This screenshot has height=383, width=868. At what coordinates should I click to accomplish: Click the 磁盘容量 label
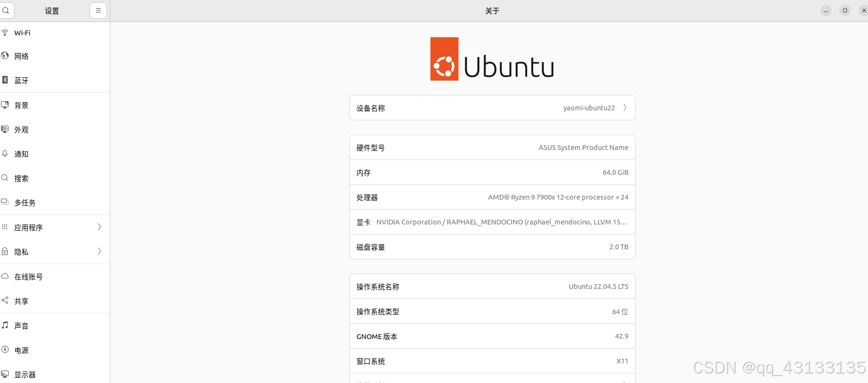[371, 247]
